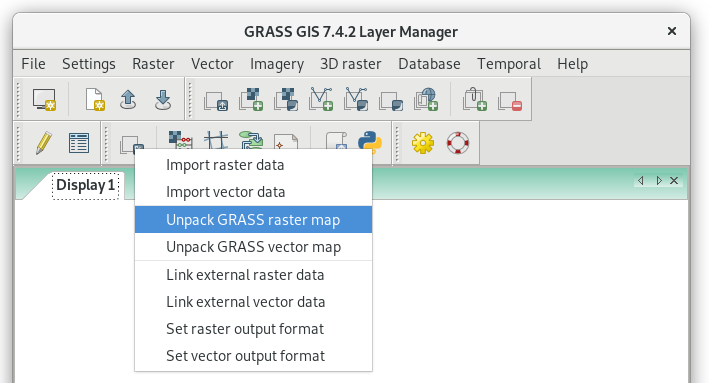This screenshot has height=383, width=709.
Task: Open GRASS manual lifebuoy icon
Action: [458, 143]
